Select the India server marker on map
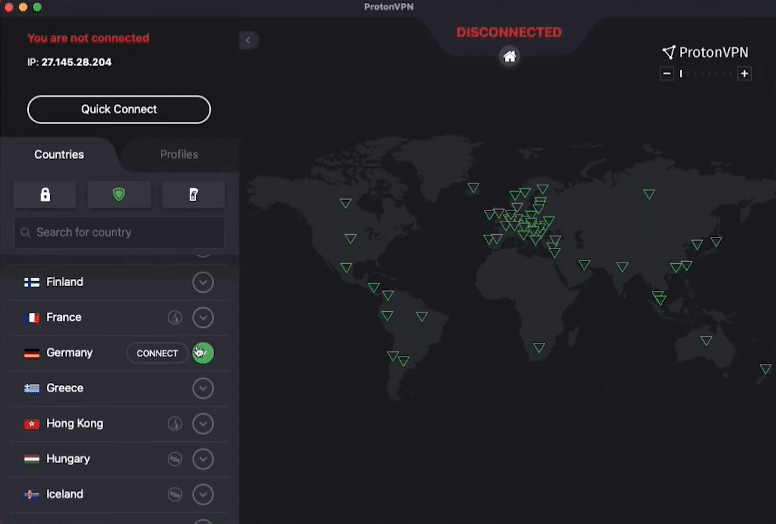Image resolution: width=776 pixels, height=524 pixels. click(622, 267)
